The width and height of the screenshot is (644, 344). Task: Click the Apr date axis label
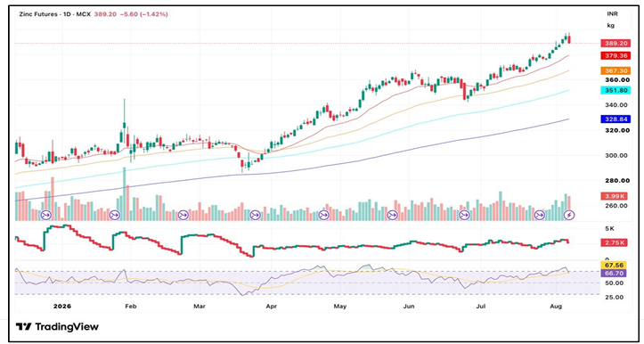click(x=271, y=307)
